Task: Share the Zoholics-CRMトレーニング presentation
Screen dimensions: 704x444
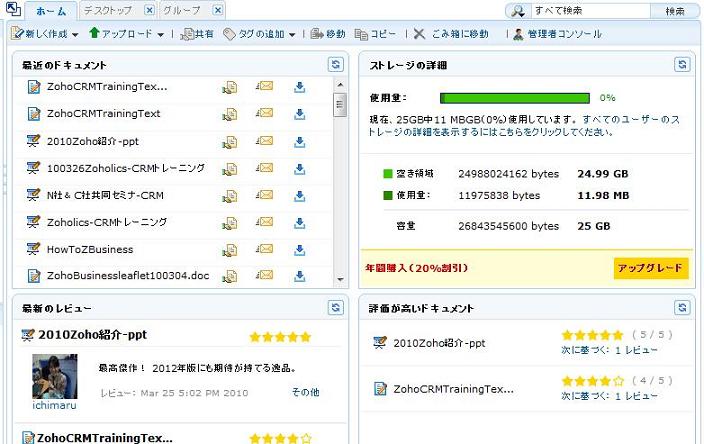Action: coord(229,223)
